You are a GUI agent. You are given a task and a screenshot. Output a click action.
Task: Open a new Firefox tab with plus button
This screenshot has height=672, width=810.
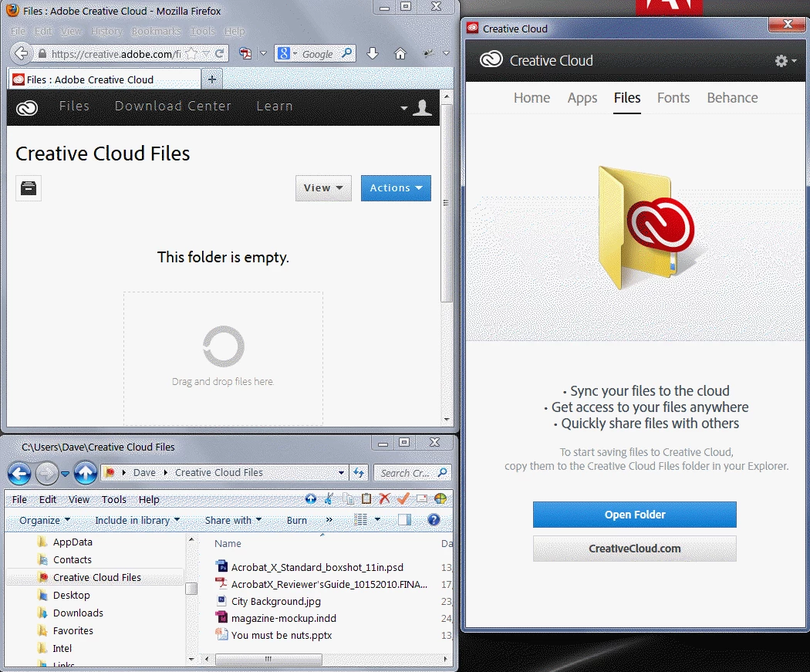(x=212, y=79)
